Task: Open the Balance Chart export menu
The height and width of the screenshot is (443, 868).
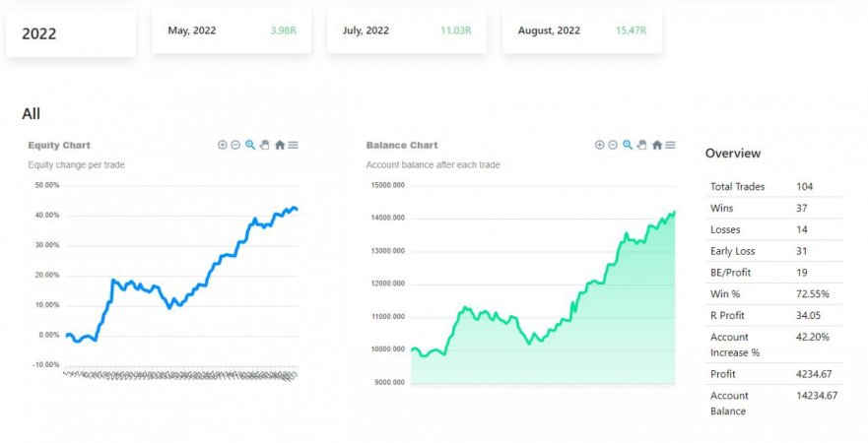Action: [x=671, y=145]
